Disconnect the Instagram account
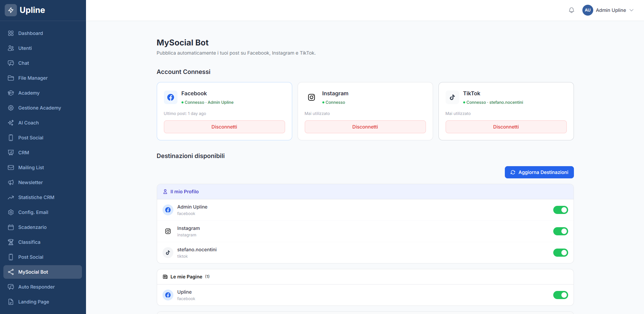 [365, 127]
